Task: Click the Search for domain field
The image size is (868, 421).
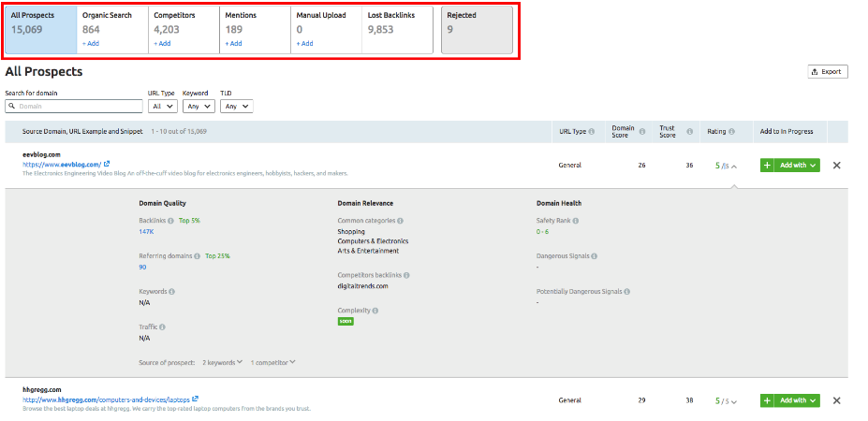Action: (x=74, y=107)
